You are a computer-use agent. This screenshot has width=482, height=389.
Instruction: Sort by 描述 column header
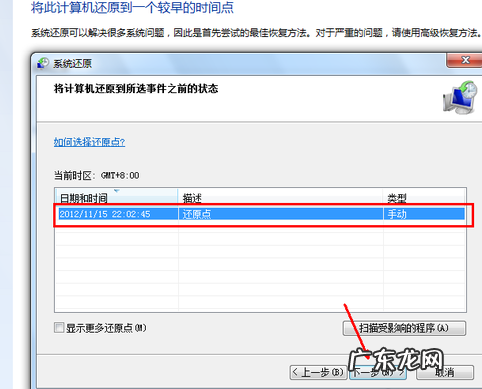coord(280,198)
